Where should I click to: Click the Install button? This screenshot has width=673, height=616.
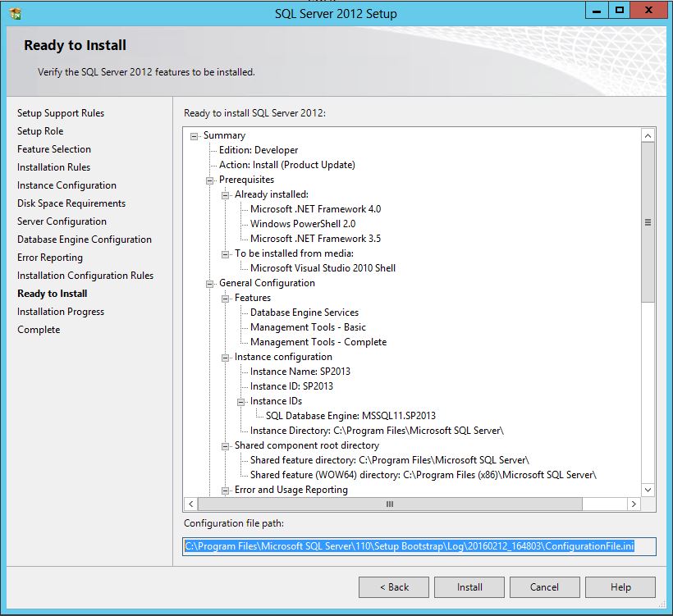469,587
